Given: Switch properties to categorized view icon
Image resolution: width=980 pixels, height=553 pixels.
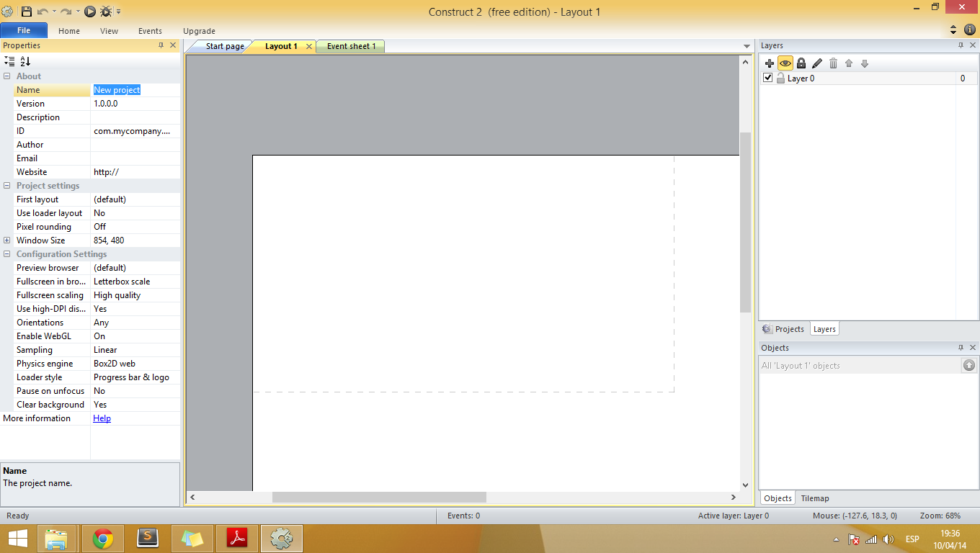Looking at the screenshot, I should click(x=9, y=61).
